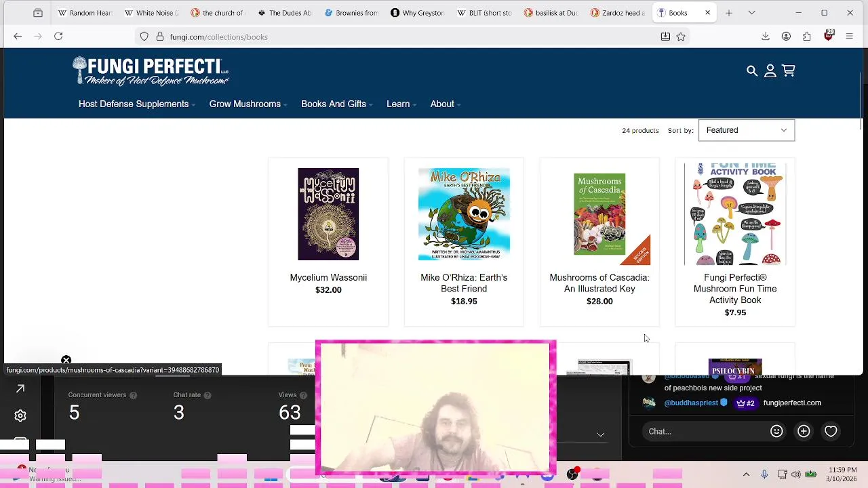Expand the Host Defense Supplements menu
This screenshot has width=868, height=488.
click(x=136, y=104)
